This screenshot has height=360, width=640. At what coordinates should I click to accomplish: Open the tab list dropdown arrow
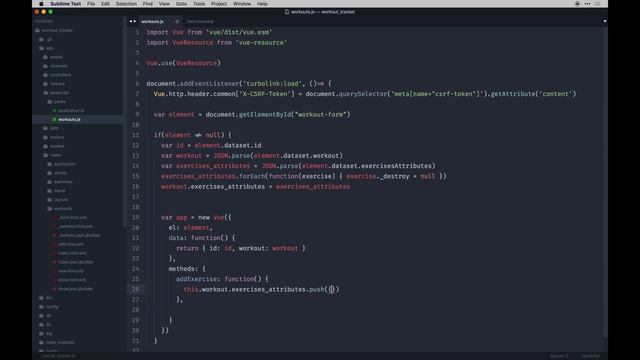coord(604,21)
